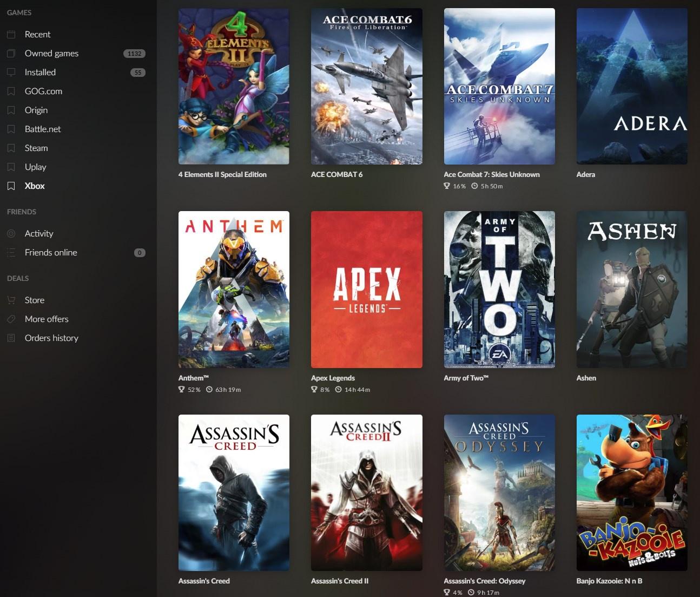Click clock icon under Assassin's Creed: Odyssey

[471, 593]
